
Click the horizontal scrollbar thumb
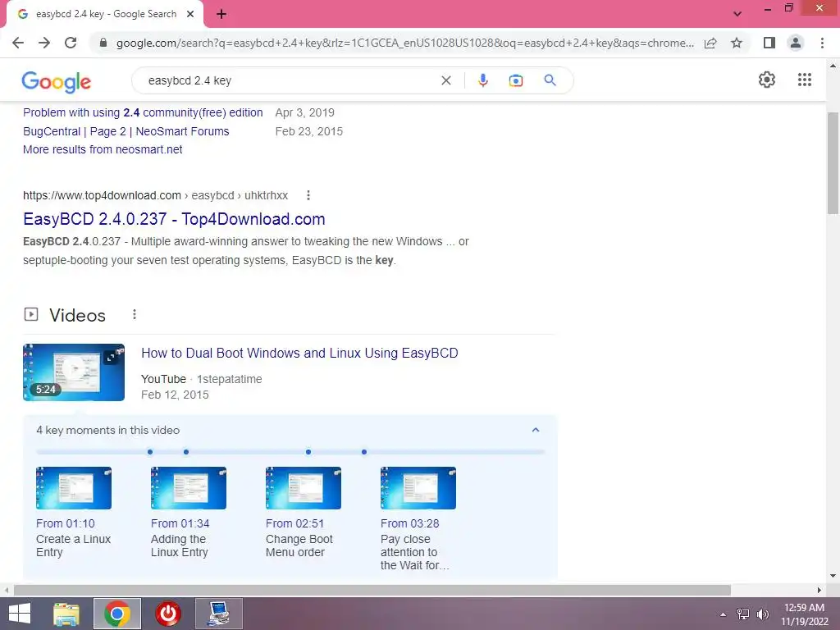[x=372, y=590]
